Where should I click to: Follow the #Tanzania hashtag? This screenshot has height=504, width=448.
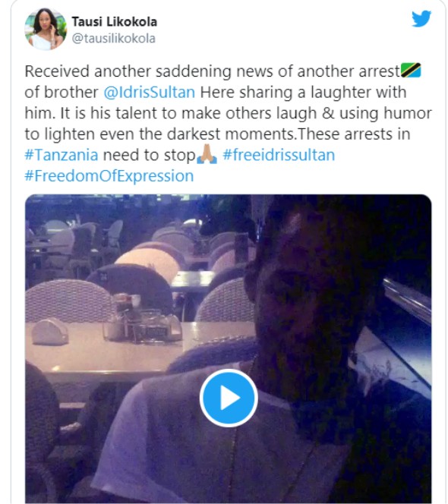tap(62, 155)
